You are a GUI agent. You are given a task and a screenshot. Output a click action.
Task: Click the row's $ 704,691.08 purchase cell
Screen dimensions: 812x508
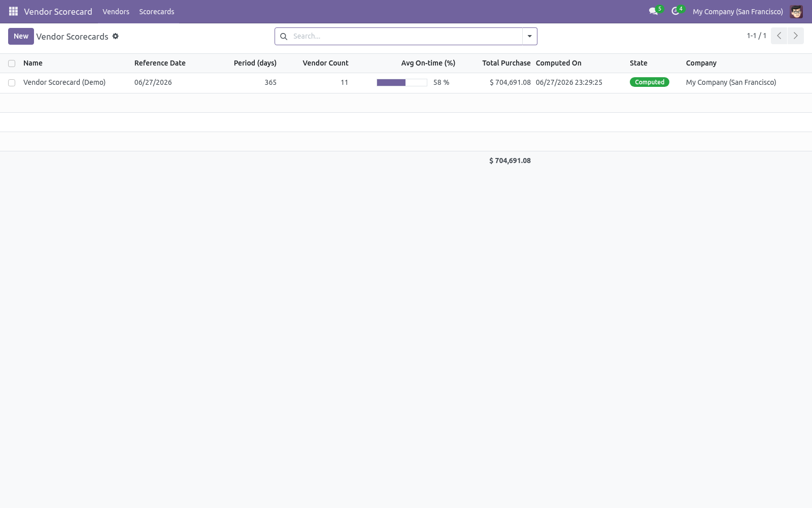(510, 82)
